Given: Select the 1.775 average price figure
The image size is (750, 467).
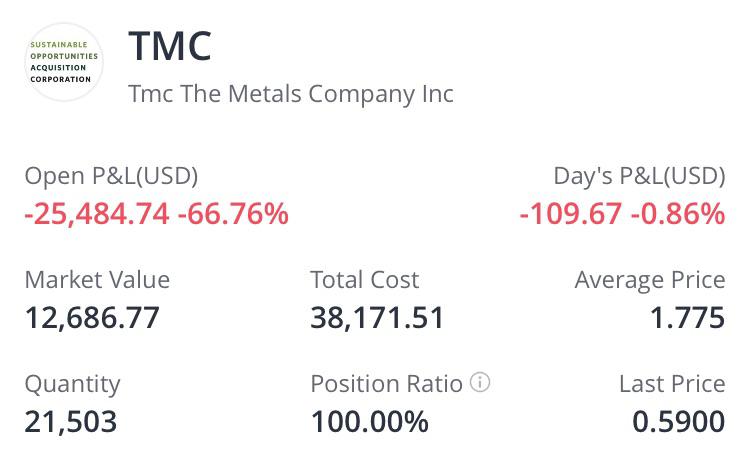Looking at the screenshot, I should (x=687, y=318).
